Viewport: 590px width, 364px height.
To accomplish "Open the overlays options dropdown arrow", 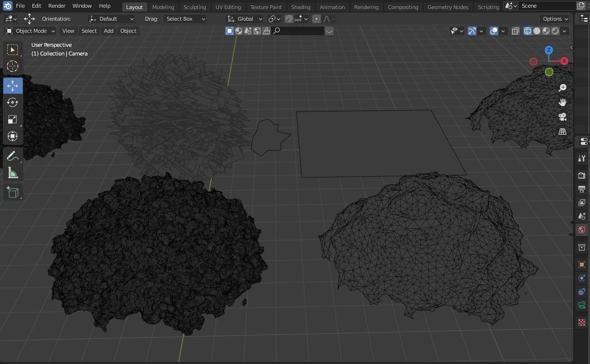I will pos(503,31).
